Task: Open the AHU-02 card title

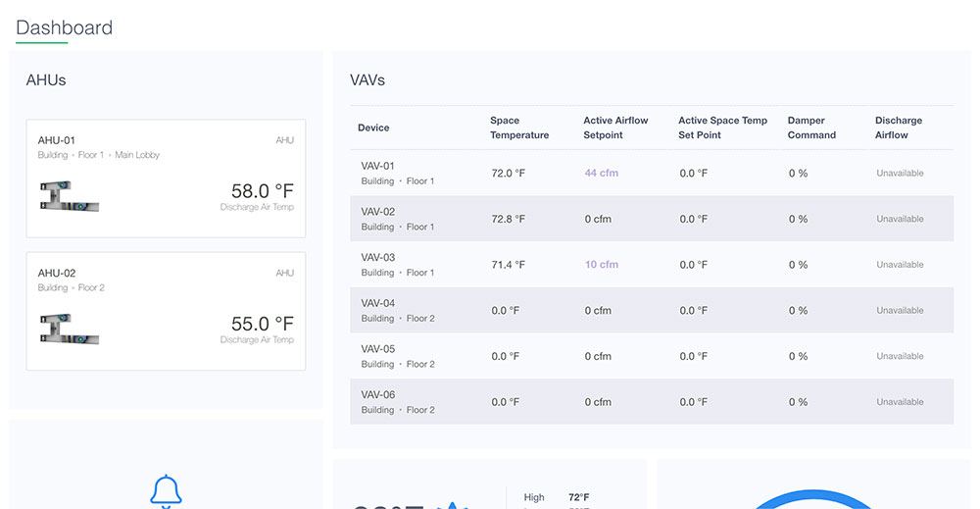Action: (56, 273)
